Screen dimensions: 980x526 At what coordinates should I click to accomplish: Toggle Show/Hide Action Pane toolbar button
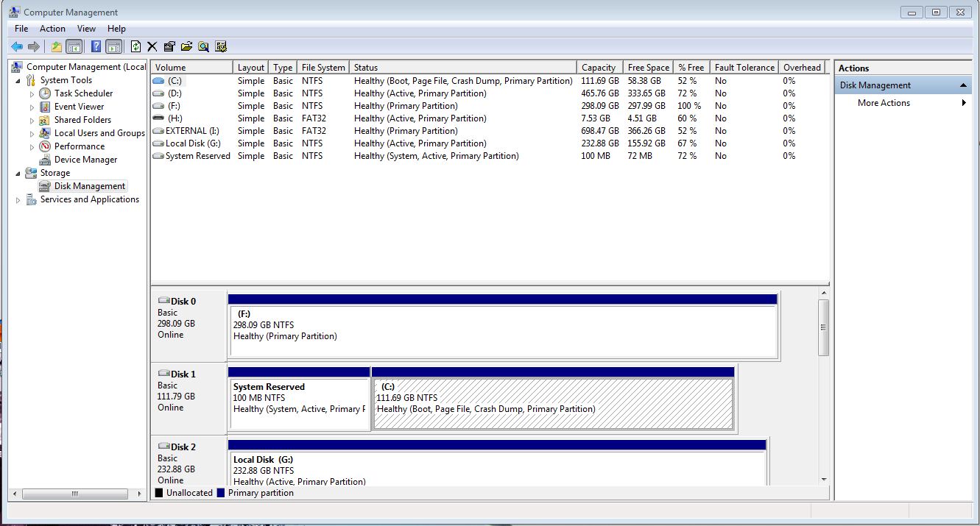click(113, 46)
